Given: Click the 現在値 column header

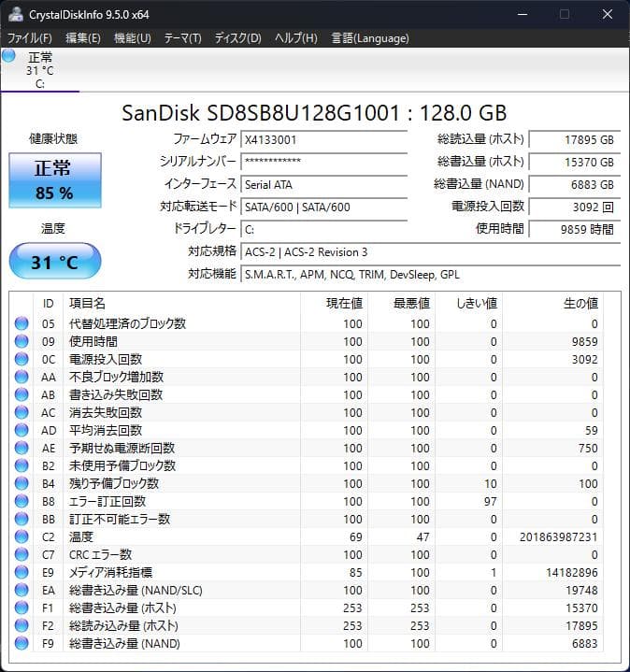Looking at the screenshot, I should 334,304.
